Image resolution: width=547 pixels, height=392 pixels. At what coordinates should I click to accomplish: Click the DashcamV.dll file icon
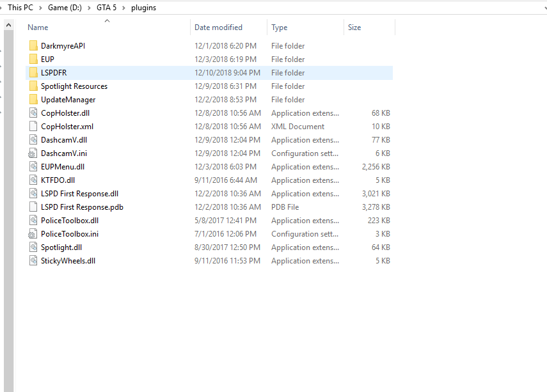[x=33, y=140]
